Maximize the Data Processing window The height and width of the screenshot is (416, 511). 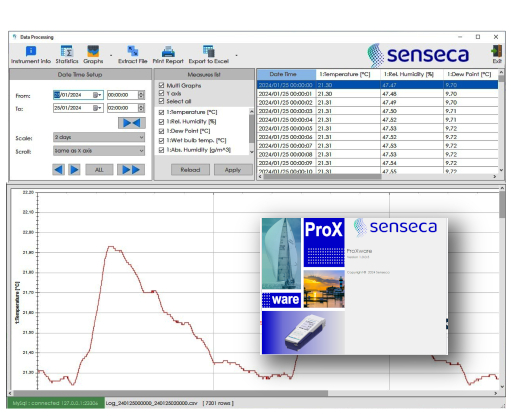pyautogui.click(x=478, y=37)
